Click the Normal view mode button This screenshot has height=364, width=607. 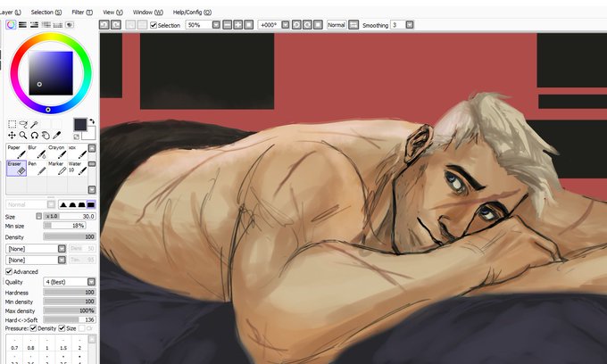click(x=336, y=25)
